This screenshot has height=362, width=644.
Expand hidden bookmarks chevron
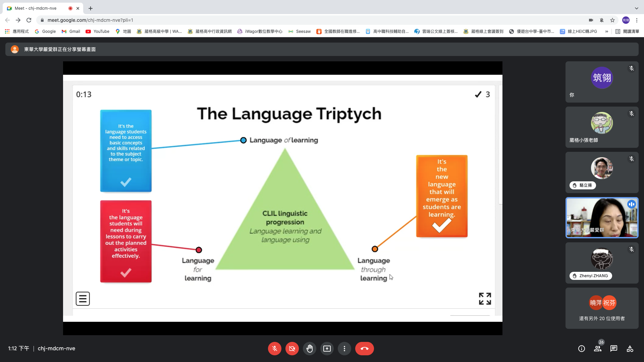pyautogui.click(x=606, y=32)
